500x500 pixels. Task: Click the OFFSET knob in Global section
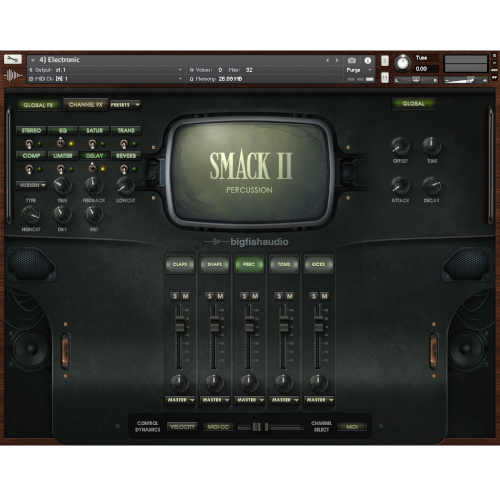(400, 147)
